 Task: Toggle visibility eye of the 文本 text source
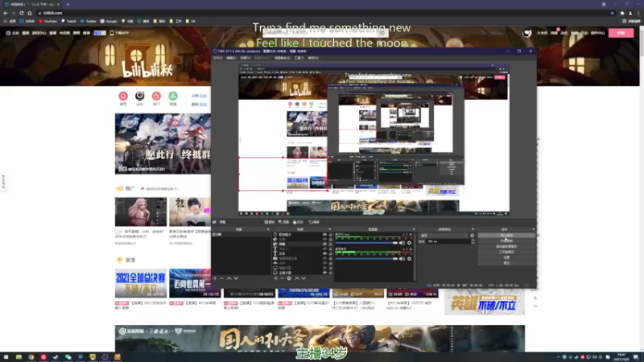point(324,253)
